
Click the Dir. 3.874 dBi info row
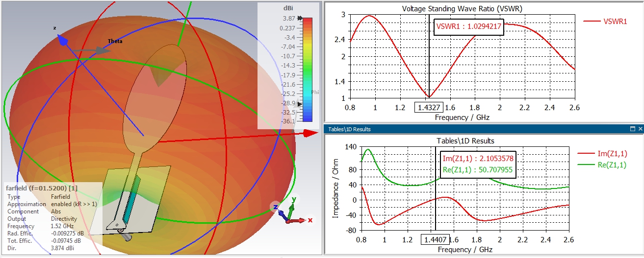click(41, 248)
